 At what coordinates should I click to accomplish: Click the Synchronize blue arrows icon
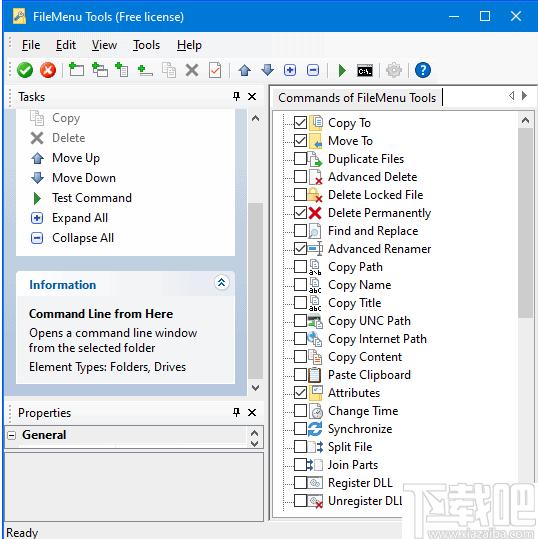point(315,429)
